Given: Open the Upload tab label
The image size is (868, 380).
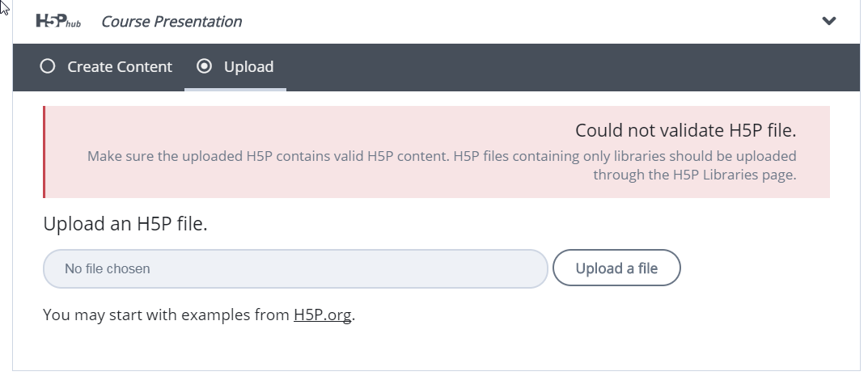Looking at the screenshot, I should pos(248,67).
